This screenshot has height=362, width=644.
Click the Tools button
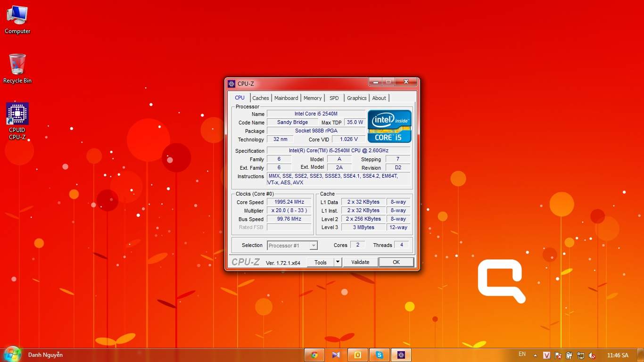pyautogui.click(x=321, y=262)
